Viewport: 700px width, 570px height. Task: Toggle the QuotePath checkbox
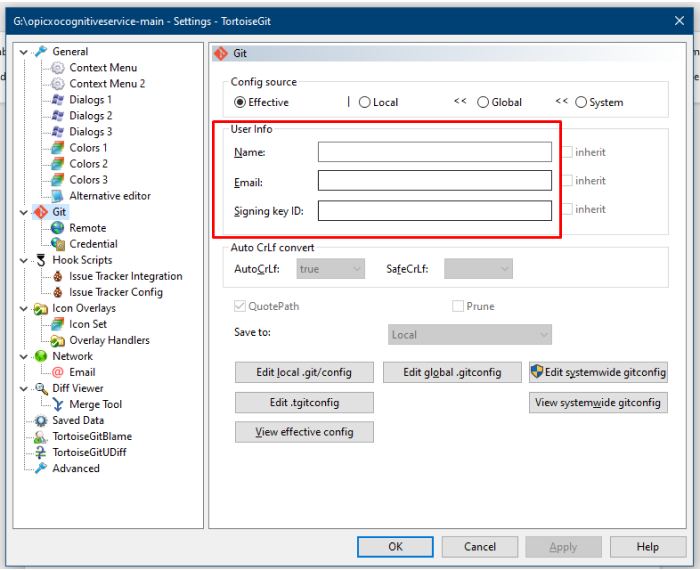(240, 306)
